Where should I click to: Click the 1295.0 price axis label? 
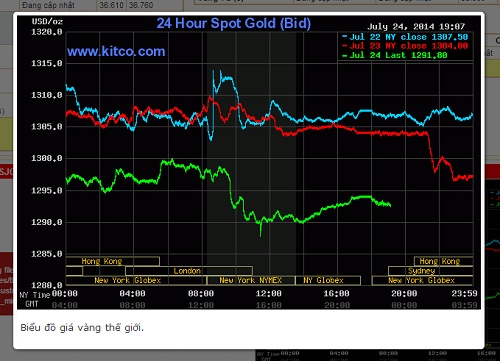click(x=47, y=191)
